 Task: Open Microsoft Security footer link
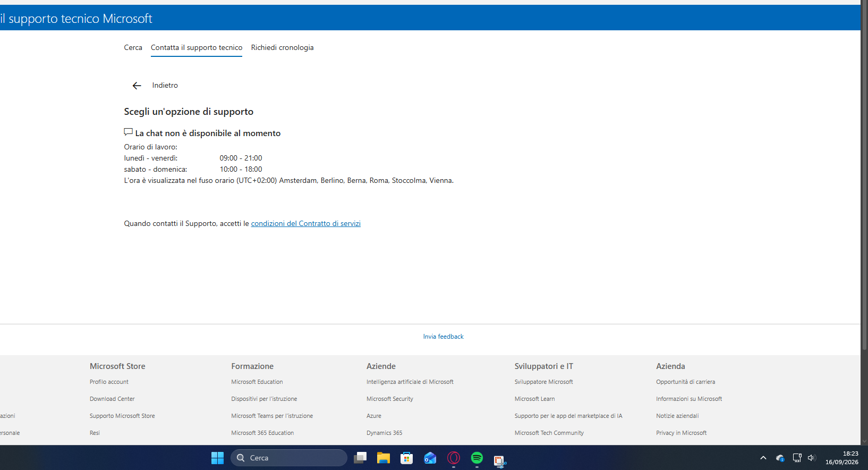point(390,399)
